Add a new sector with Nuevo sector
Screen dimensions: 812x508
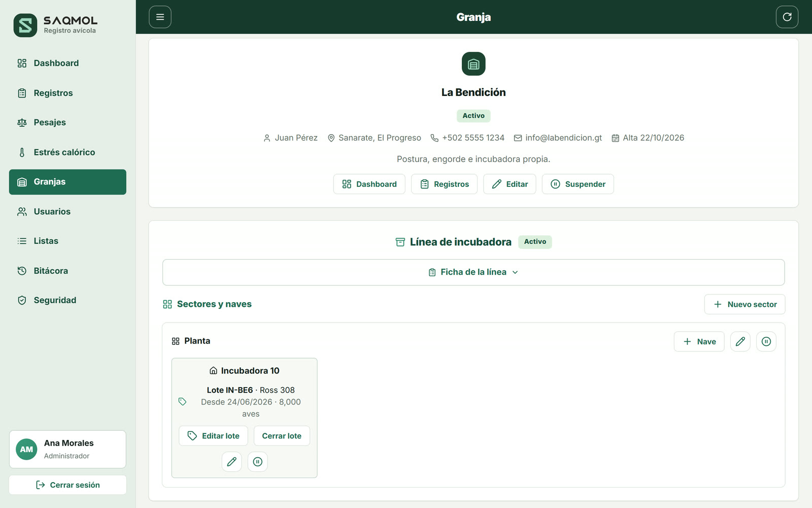click(x=745, y=304)
